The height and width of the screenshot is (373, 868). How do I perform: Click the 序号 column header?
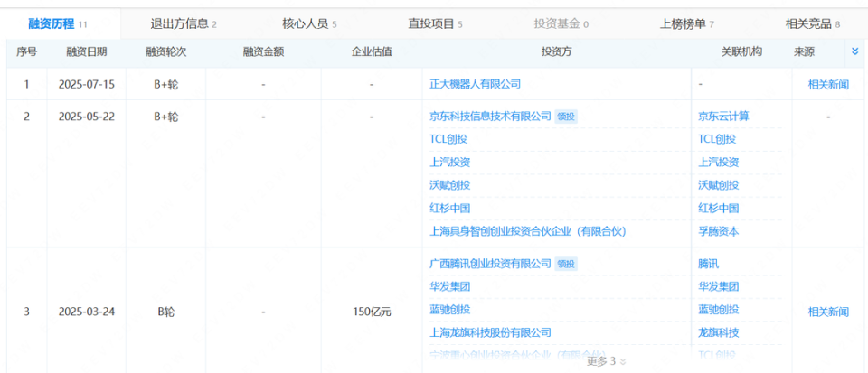[26, 52]
